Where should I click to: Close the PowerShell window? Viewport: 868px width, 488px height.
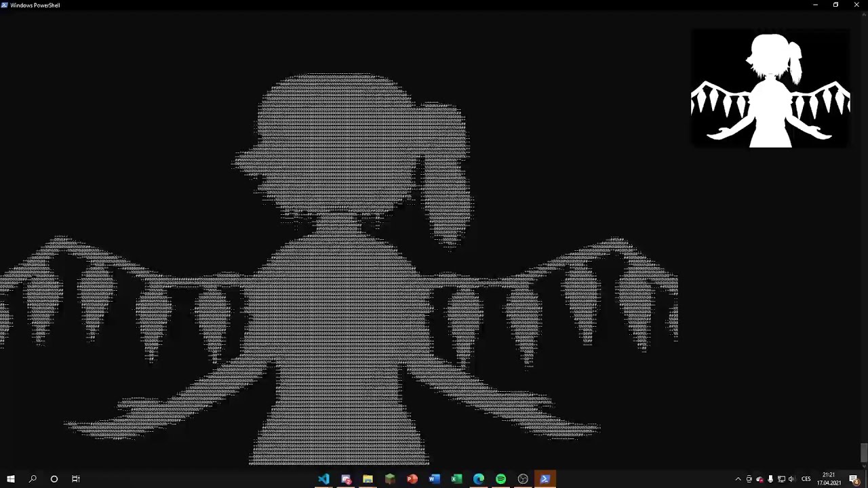pos(856,5)
